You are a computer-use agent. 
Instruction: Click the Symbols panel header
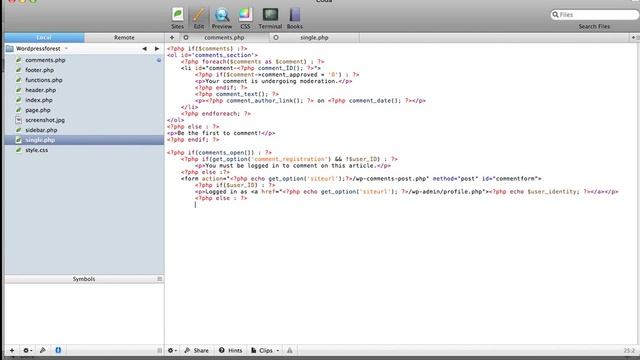point(84,279)
